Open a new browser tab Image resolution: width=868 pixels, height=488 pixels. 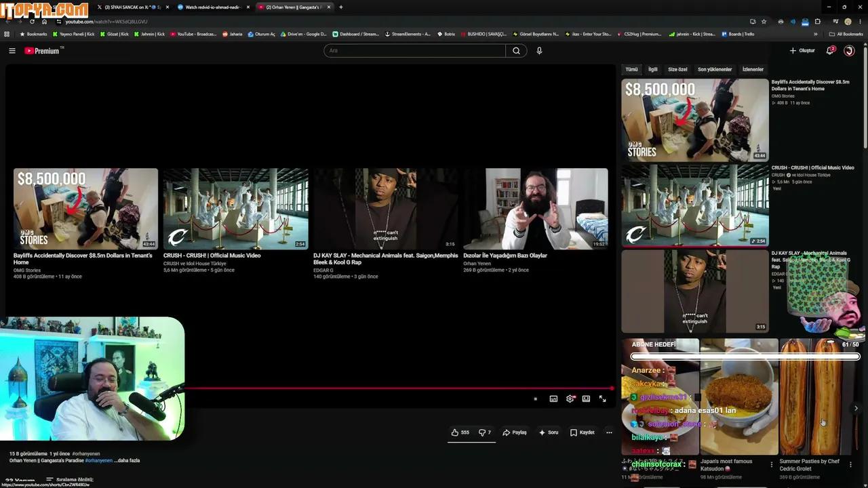click(341, 7)
